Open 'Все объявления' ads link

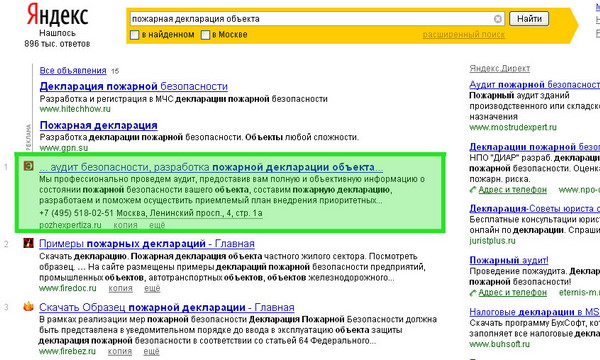point(73,70)
